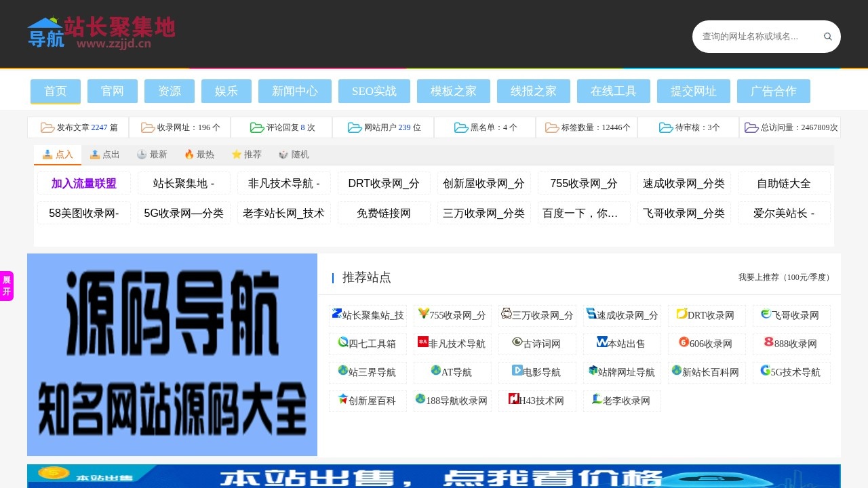Open the 新闻中心 navigation item
This screenshot has width=868, height=488.
295,91
